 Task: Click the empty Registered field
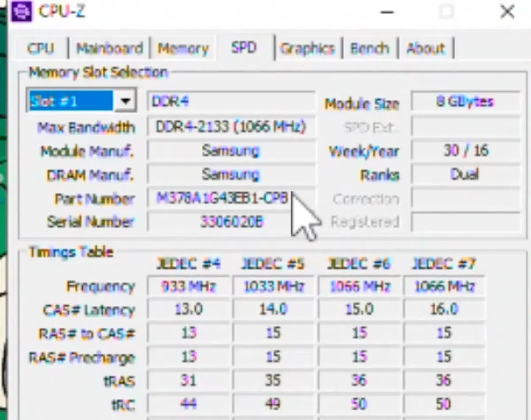[465, 221]
